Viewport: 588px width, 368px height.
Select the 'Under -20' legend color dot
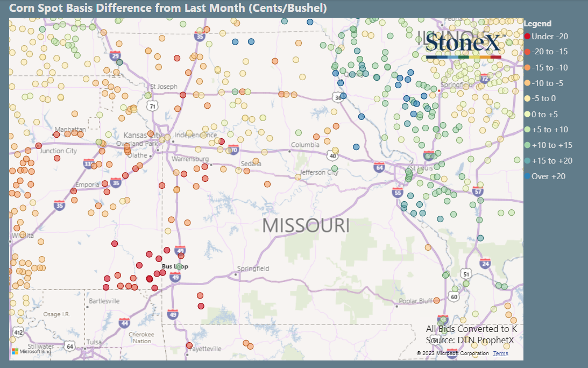tap(527, 37)
